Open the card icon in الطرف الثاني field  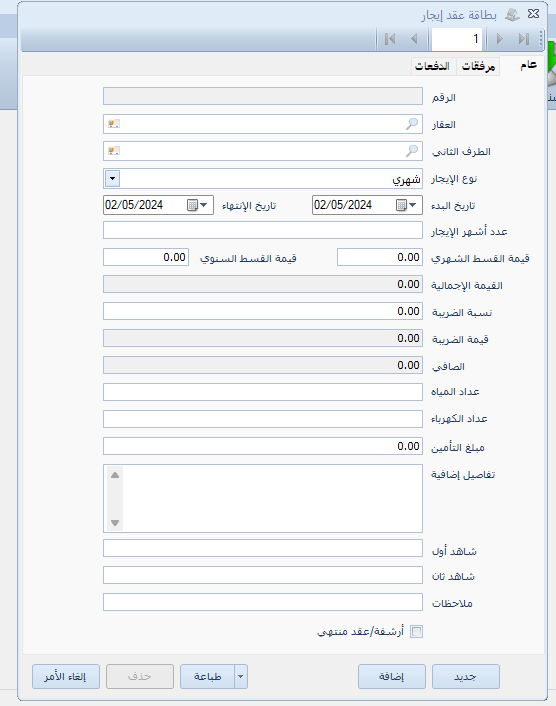pyautogui.click(x=114, y=151)
